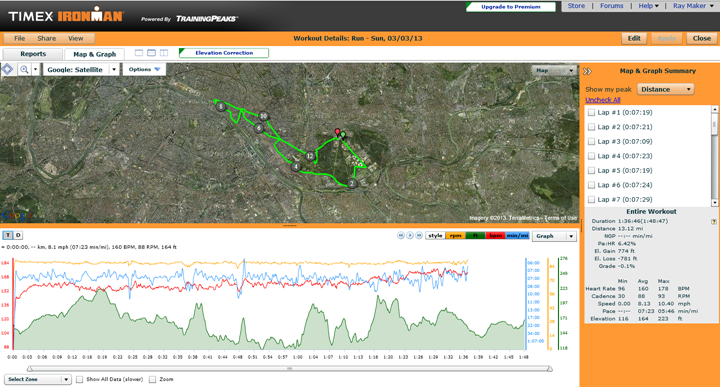This screenshot has height=387, width=720.
Task: Open the File menu
Action: click(19, 39)
